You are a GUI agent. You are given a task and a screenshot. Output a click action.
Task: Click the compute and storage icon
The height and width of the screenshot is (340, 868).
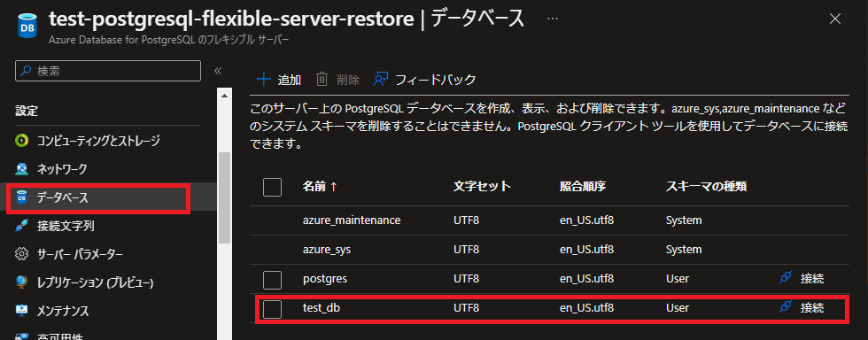click(21, 140)
